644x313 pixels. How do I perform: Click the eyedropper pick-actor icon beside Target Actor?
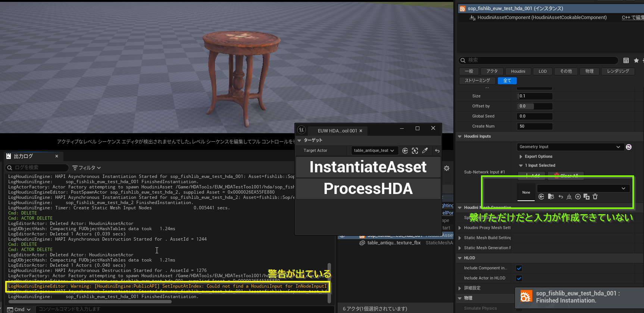coord(425,151)
